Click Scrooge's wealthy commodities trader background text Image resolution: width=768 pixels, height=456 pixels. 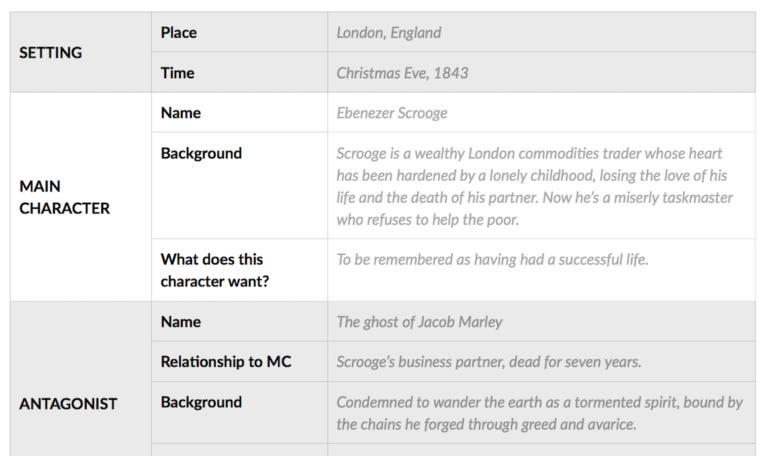(x=535, y=186)
